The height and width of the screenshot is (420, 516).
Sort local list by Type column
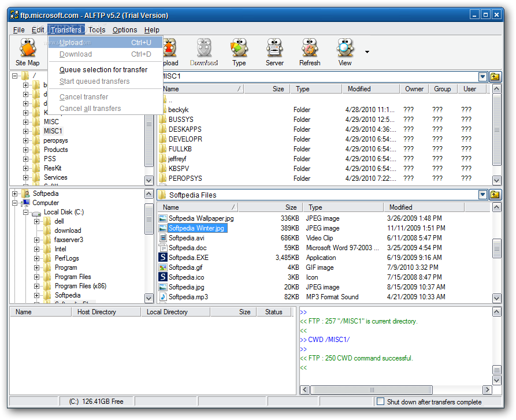pyautogui.click(x=343, y=207)
